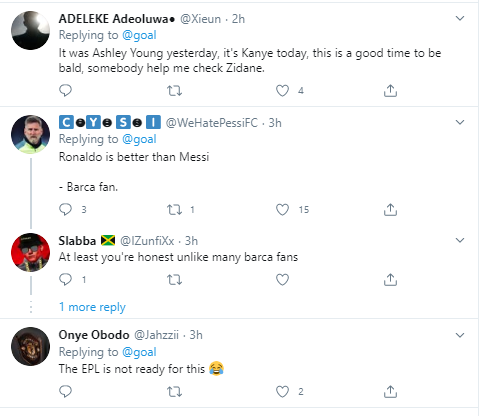Like the 'Ronaldo is better than Messi' tweet
The height and width of the screenshot is (416, 482).
tap(282, 209)
